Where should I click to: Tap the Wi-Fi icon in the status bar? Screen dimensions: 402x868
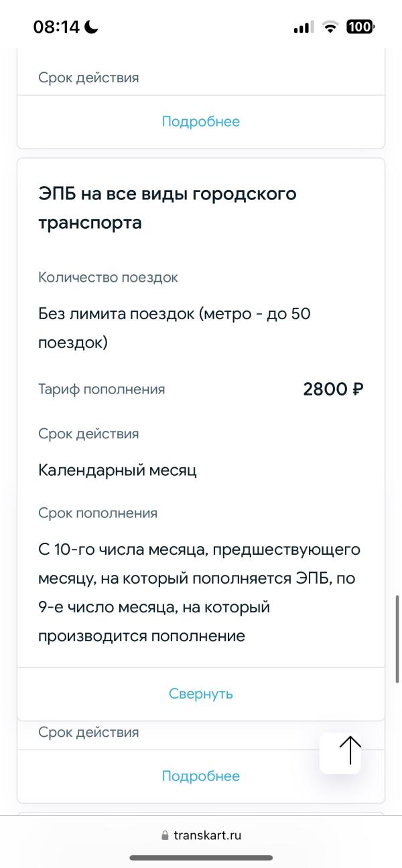pos(330,27)
